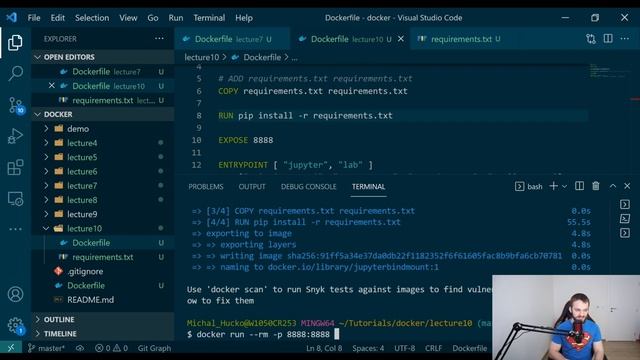Close the Dockerfile lecture10 editor tab

pos(401,39)
